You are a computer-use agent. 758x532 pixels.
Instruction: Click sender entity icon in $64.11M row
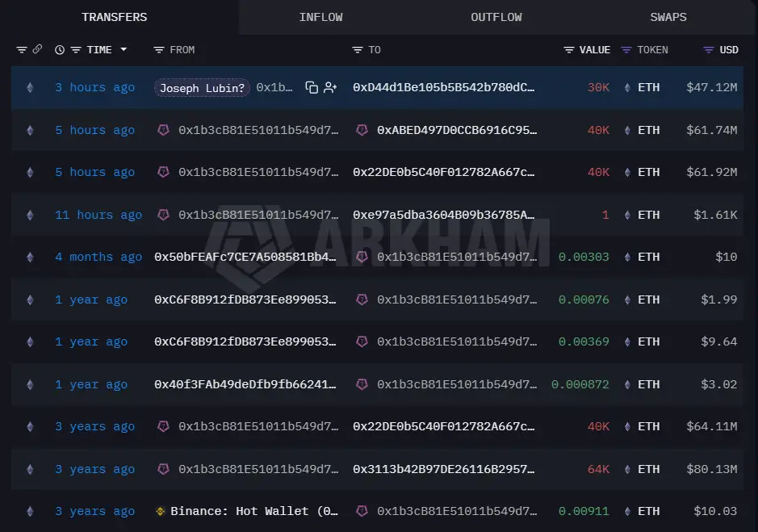(x=163, y=426)
